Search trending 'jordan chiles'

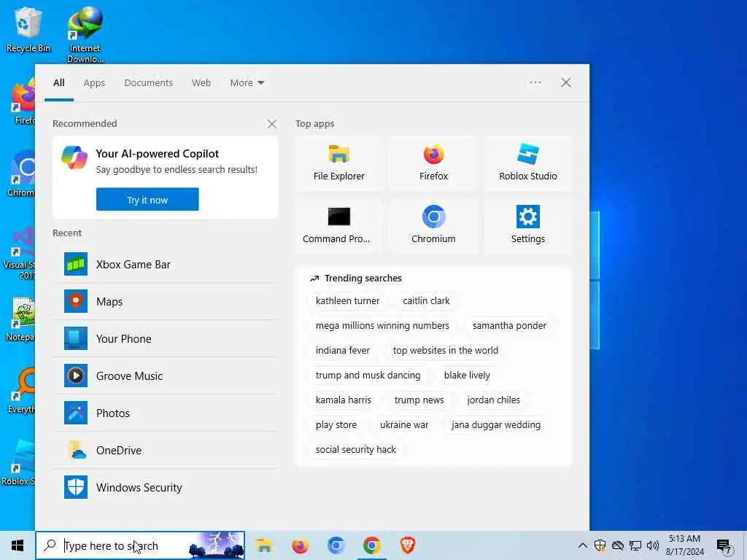tap(493, 400)
